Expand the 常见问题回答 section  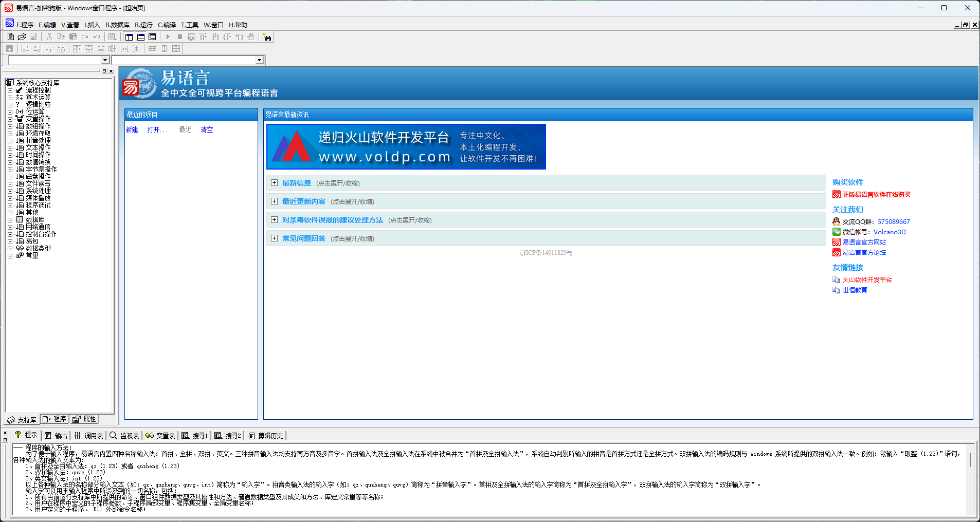click(x=275, y=238)
